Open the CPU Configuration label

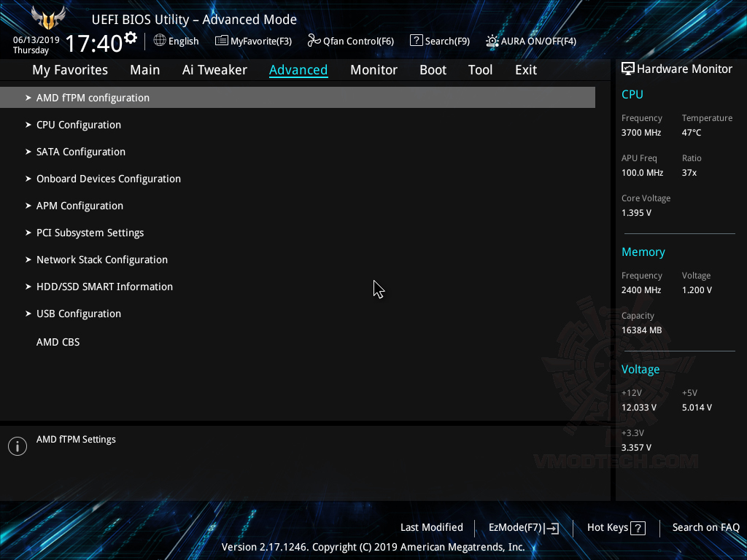coord(79,125)
